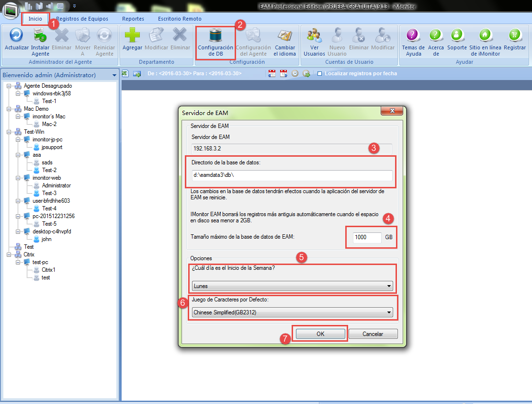532x404 pixels.
Task: Click Cancelar in Servidor de EAM dialog
Action: [373, 334]
